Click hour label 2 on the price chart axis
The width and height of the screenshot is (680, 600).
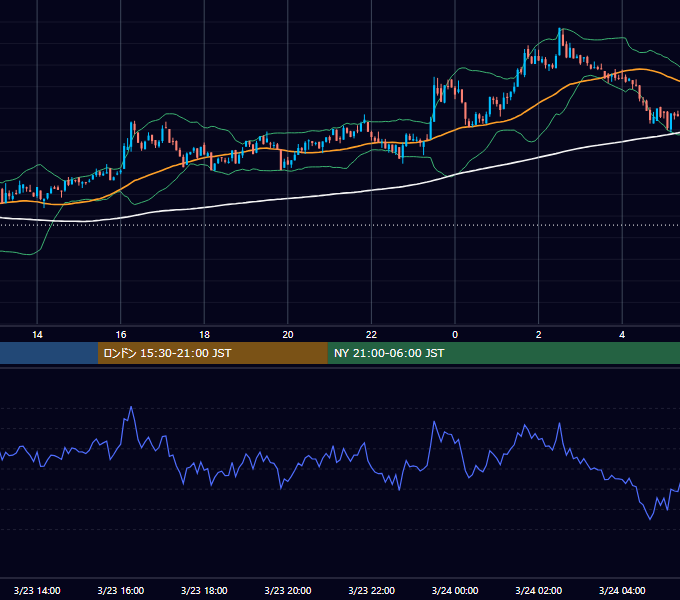[x=539, y=334]
